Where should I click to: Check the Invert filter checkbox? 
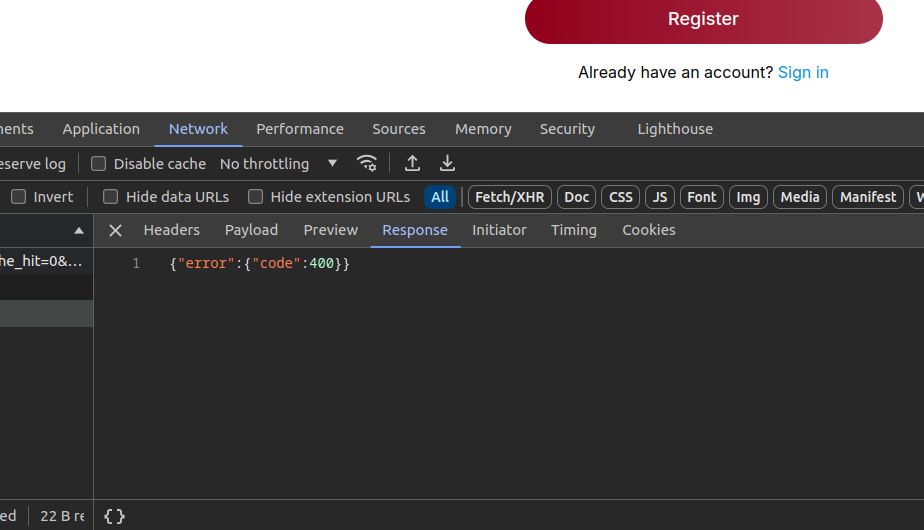(19, 197)
